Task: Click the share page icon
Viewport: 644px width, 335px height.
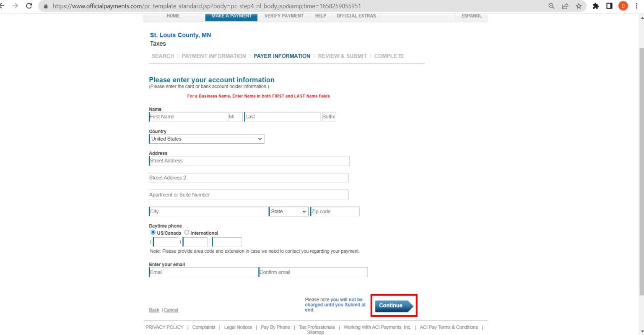Action: [x=565, y=6]
